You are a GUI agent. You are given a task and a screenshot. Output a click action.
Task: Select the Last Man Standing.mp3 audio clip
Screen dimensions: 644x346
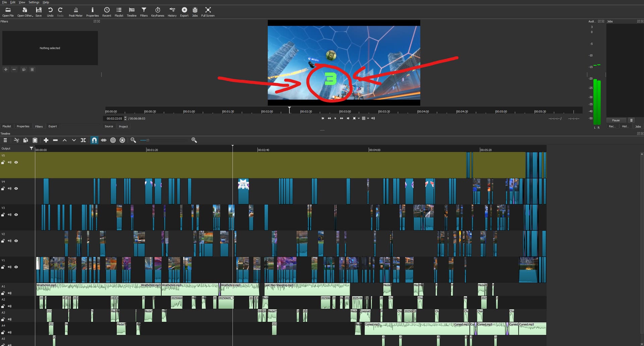[x=307, y=289]
